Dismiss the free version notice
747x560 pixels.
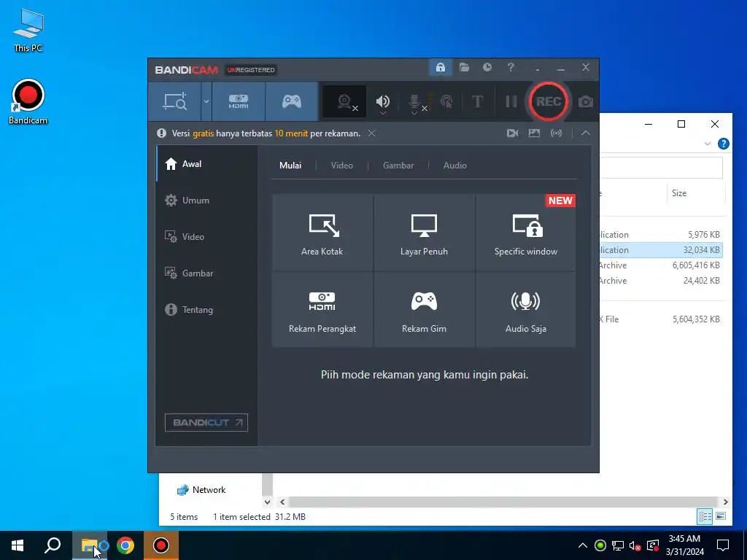pyautogui.click(x=372, y=133)
